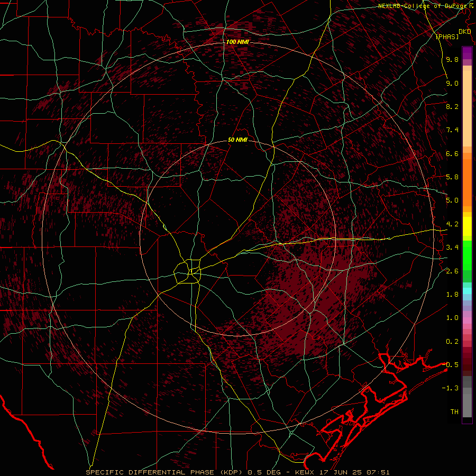
Task: Click the -0.5 scale value
Action: point(450,364)
